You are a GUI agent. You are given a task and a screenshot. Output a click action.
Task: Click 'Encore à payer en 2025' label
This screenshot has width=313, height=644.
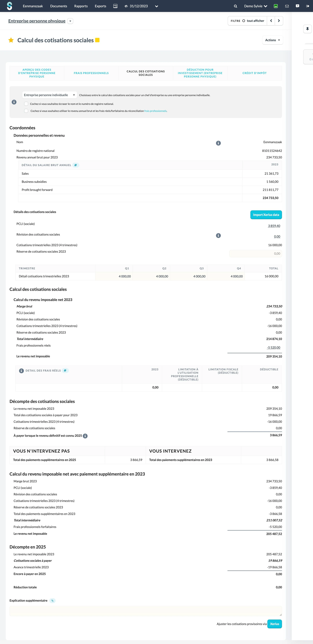(29, 574)
